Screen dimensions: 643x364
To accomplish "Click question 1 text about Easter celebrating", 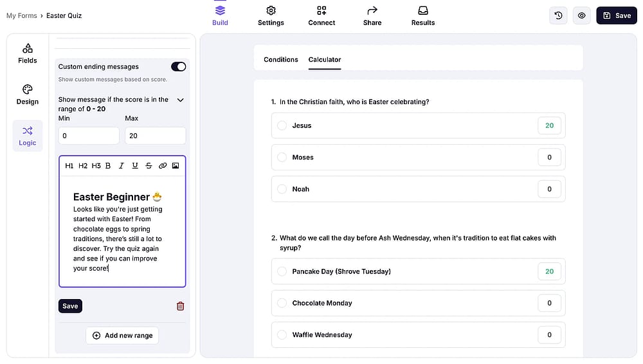I will coord(354,102).
